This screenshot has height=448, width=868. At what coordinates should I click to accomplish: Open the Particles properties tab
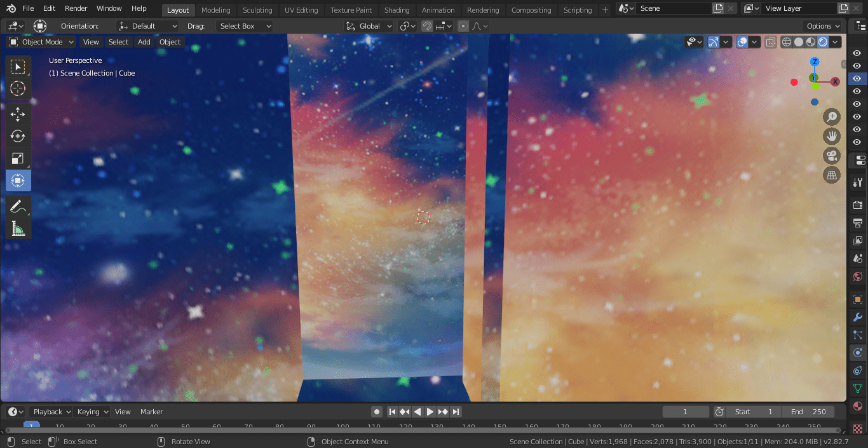click(x=858, y=334)
